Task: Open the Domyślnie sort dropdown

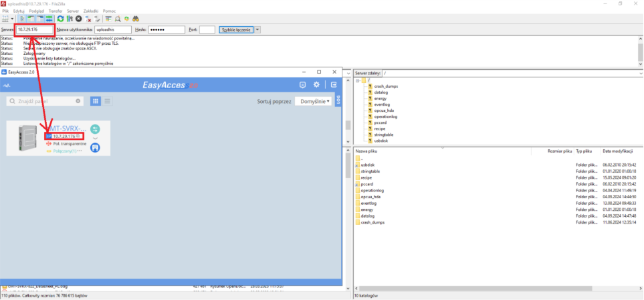Action: point(314,101)
